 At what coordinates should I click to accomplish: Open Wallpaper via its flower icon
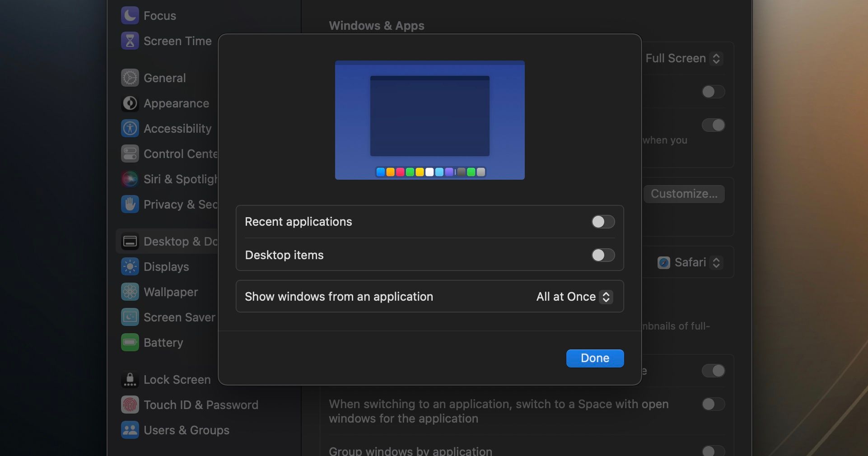[130, 292]
